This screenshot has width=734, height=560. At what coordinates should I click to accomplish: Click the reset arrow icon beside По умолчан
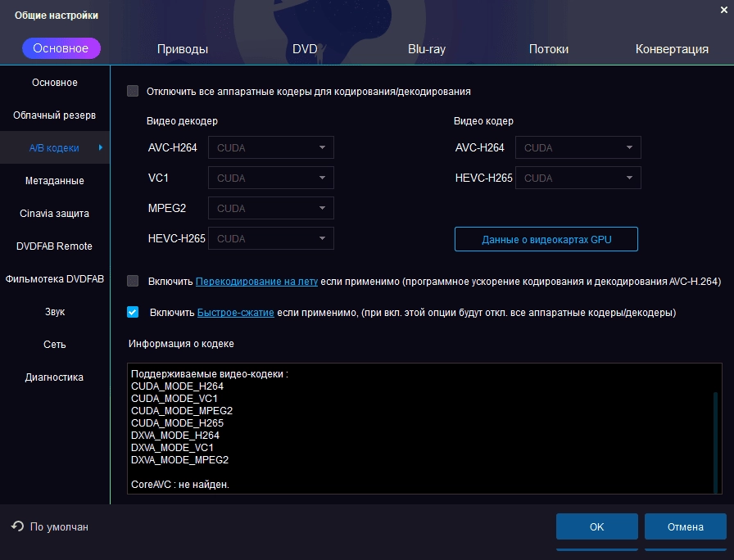click(x=17, y=526)
